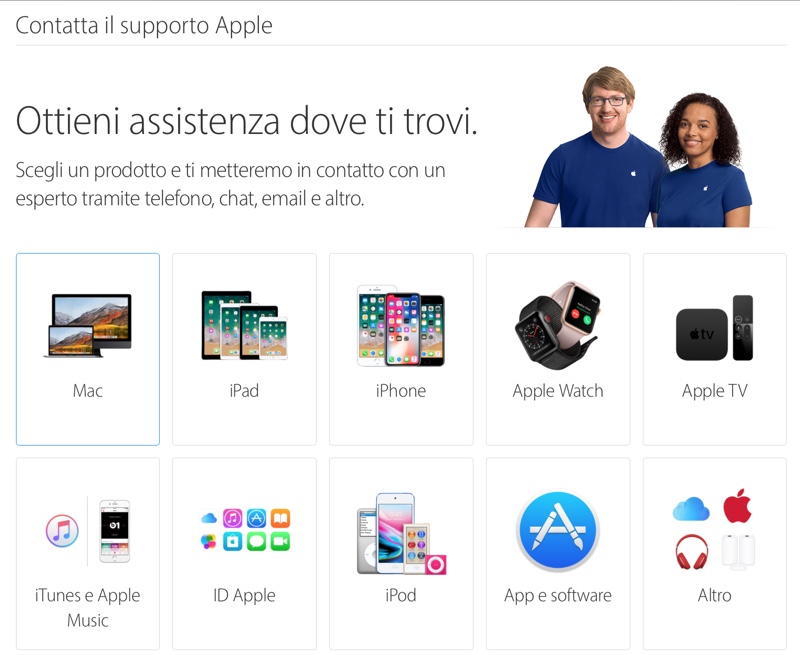
Task: Click the red Apple logo icon
Action: [x=737, y=506]
